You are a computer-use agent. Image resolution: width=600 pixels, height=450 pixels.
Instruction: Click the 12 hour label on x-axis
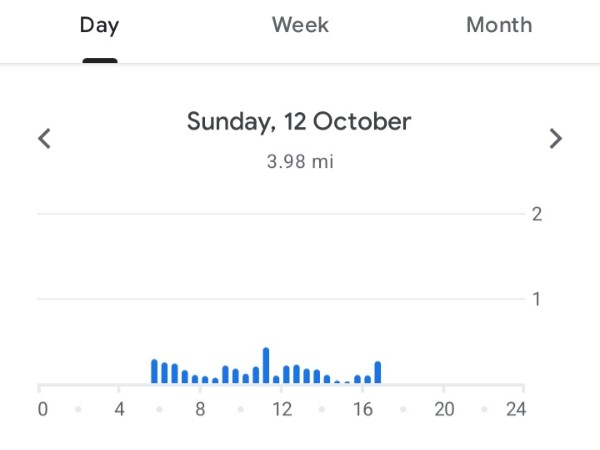(x=282, y=409)
